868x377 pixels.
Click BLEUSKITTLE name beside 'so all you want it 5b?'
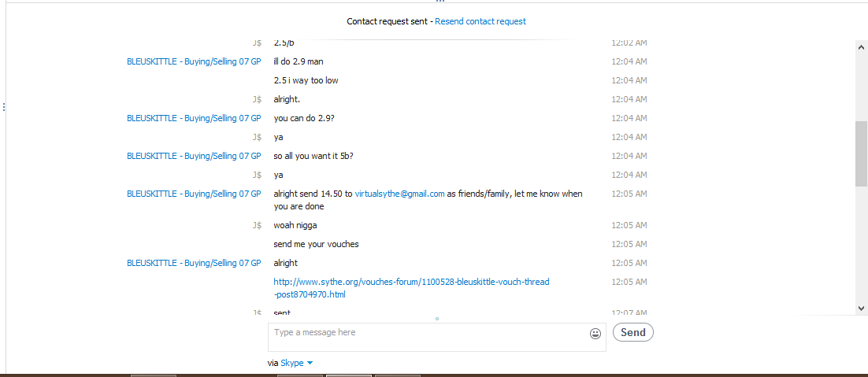pos(194,156)
